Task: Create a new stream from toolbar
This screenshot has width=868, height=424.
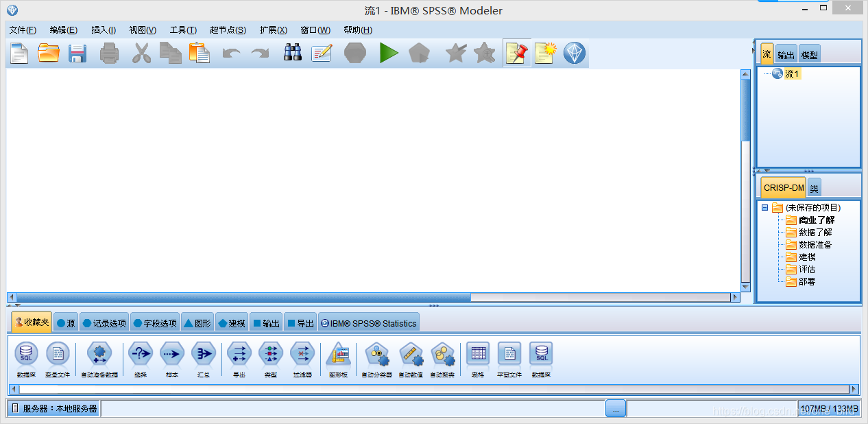Action: point(19,53)
